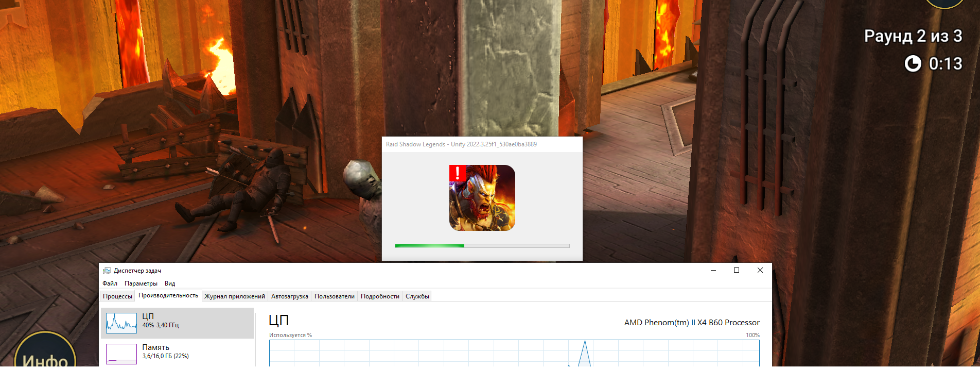
Task: Select the ЦП 40% 3,40 ГГц sidebar entry
Action: pyautogui.click(x=178, y=323)
